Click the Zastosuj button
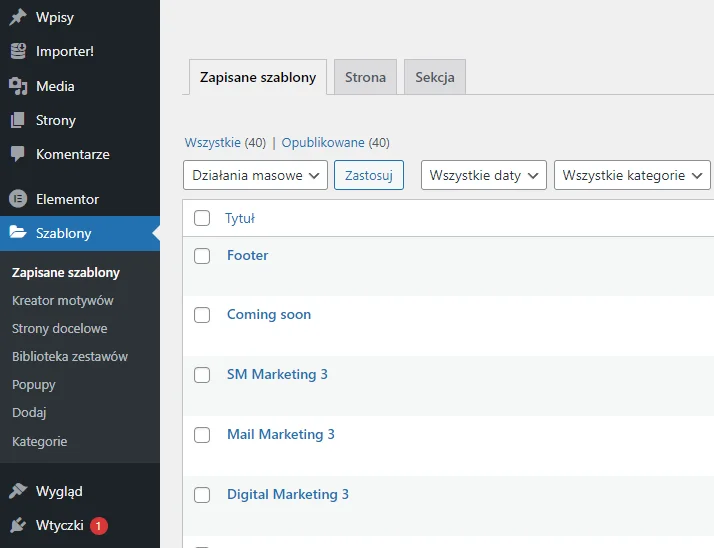This screenshot has height=548, width=714. pos(369,175)
